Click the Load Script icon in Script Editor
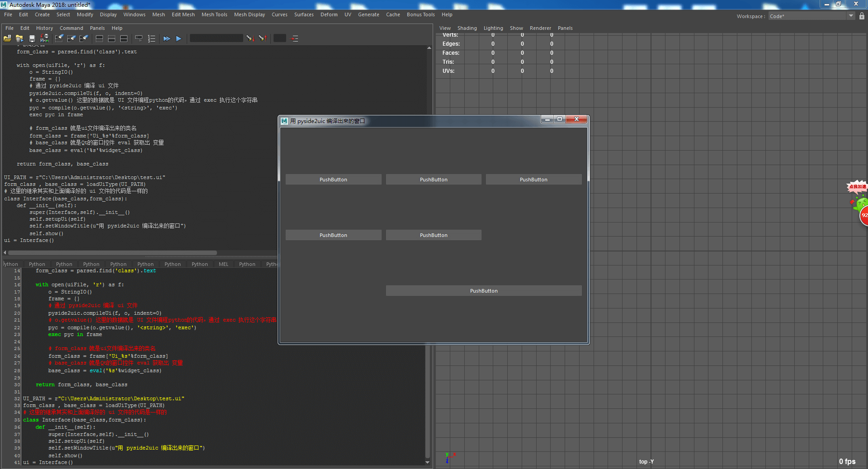Image resolution: width=868 pixels, height=469 pixels. pyautogui.click(x=7, y=38)
